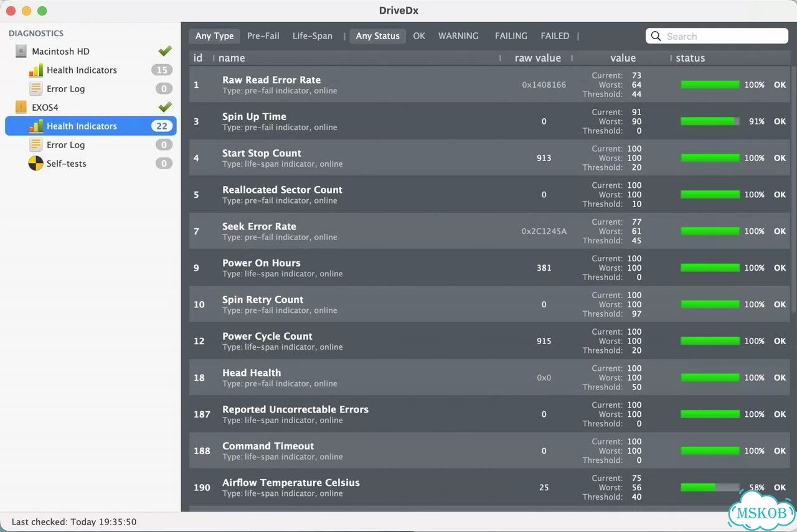Image resolution: width=797 pixels, height=532 pixels.
Task: Click the yellow minimize window button
Action: coord(26,11)
